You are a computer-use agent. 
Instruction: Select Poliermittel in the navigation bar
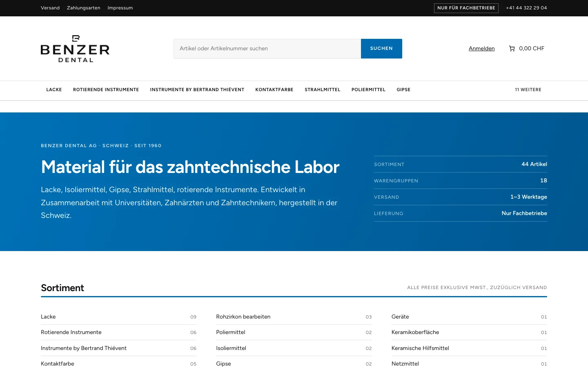click(x=368, y=90)
